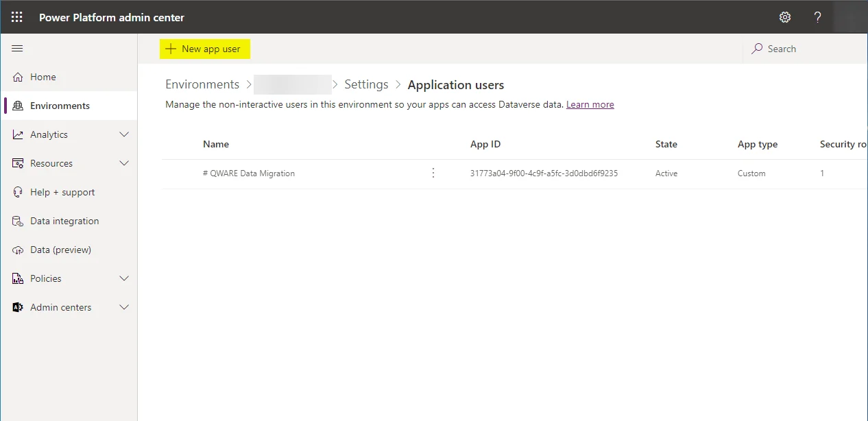Click the Resources sidebar icon
868x421 pixels.
(19, 163)
